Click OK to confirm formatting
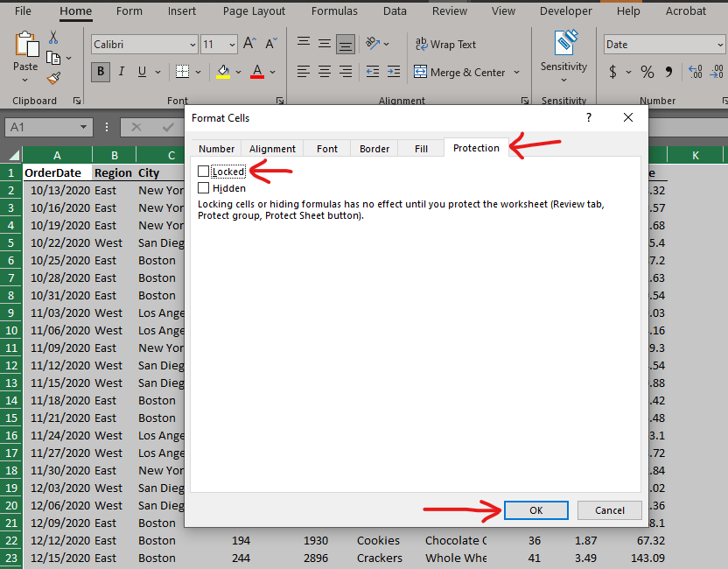728x569 pixels. 535,510
